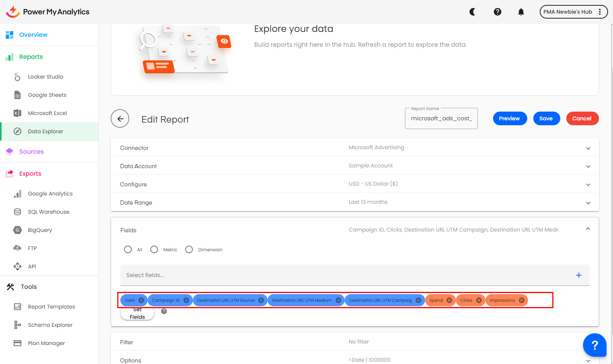Screen dimensions: 613x364
Task: Click the Set Fields help tooltip icon
Action: point(164,311)
